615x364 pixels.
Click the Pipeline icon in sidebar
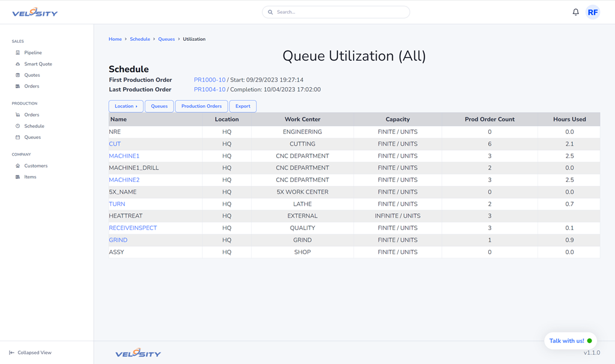point(18,53)
